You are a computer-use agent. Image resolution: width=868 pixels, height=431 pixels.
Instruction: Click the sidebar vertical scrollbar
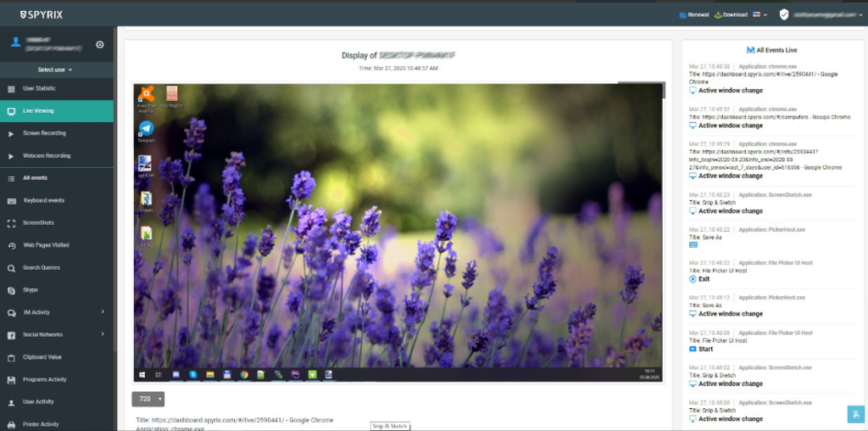point(115,188)
